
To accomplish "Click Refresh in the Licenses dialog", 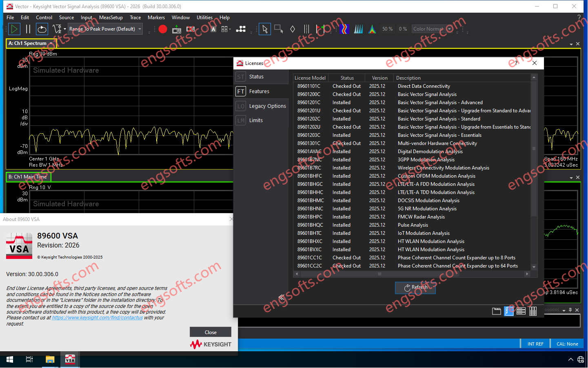I will tap(415, 288).
